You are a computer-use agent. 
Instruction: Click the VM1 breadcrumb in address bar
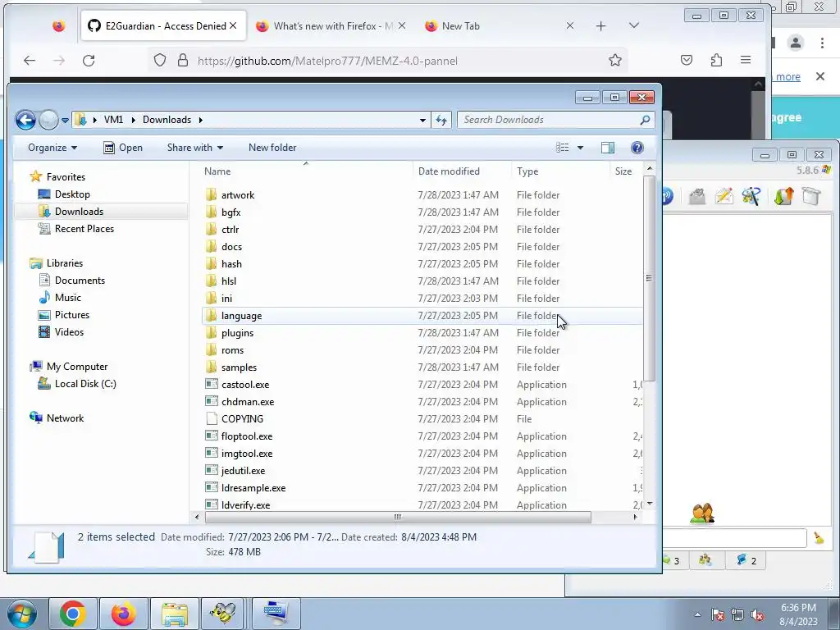click(113, 120)
